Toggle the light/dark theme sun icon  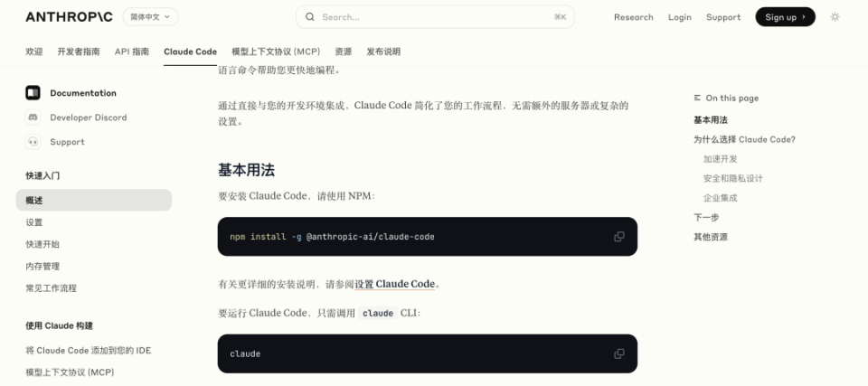(x=835, y=16)
